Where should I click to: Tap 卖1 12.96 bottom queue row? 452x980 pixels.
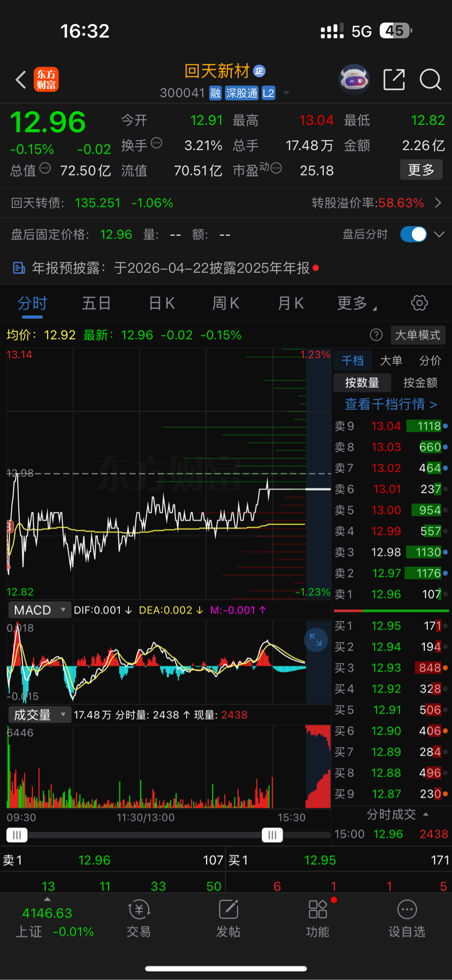tap(113, 860)
